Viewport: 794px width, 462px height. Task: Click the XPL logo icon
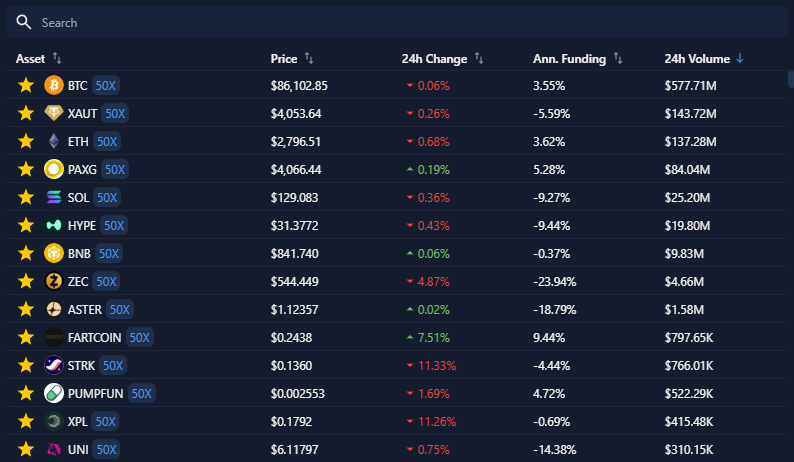tap(54, 421)
